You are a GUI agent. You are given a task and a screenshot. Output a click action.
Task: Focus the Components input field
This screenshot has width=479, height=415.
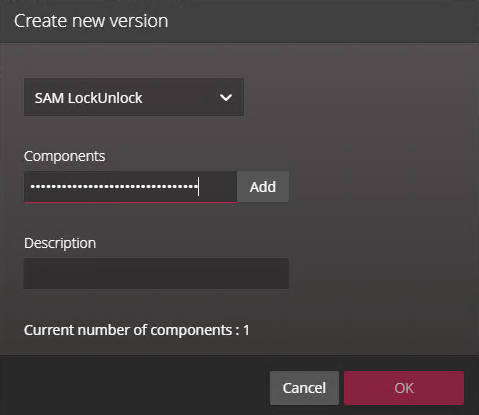click(x=130, y=187)
